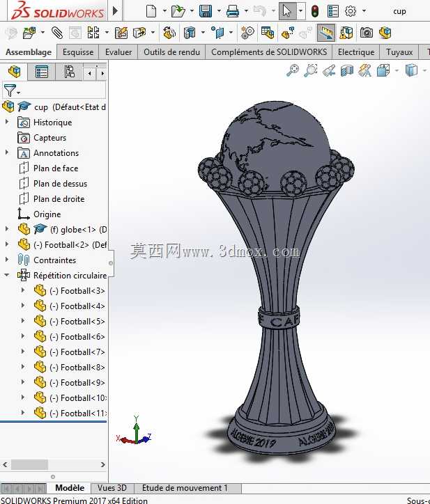
Task: Expand the Annotations tree node
Action: click(7, 152)
